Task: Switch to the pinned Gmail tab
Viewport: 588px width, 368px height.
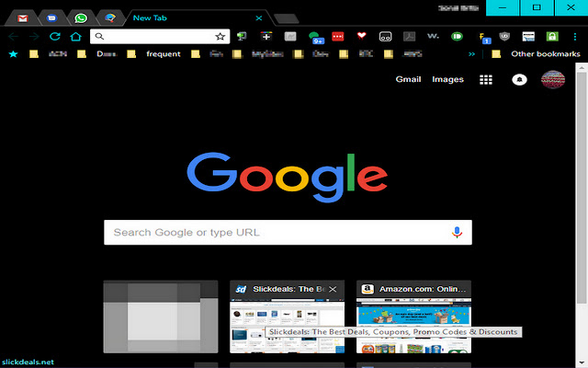Action: point(22,18)
